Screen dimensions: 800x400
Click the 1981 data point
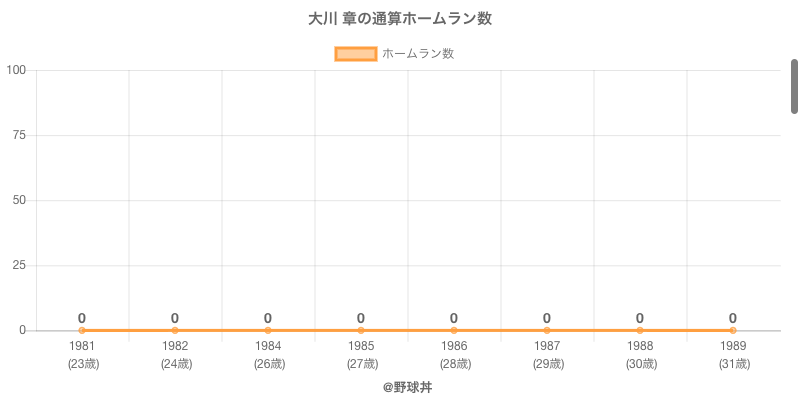82,330
